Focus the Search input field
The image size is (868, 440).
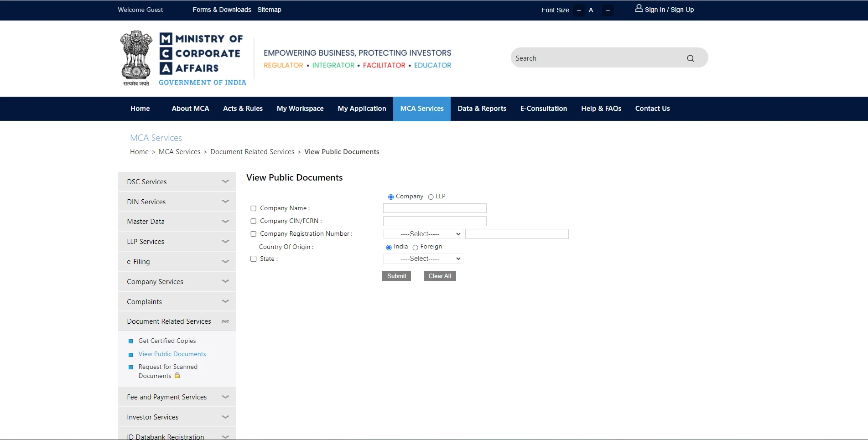598,58
